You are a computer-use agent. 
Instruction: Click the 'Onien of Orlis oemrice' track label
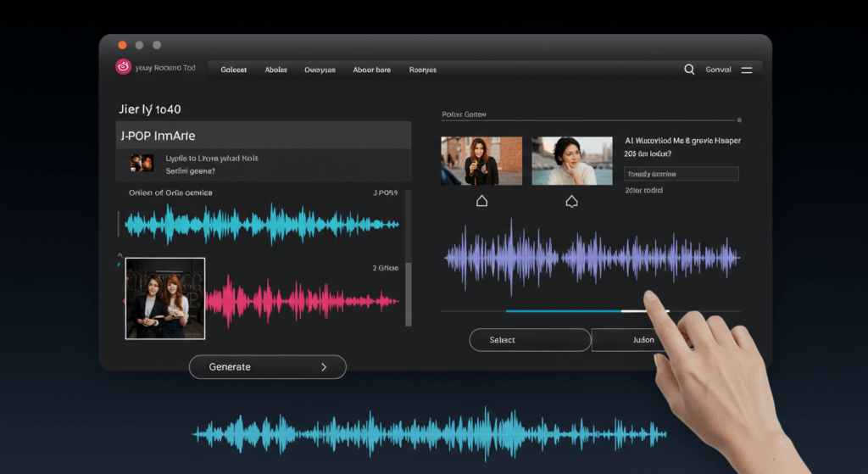click(170, 192)
